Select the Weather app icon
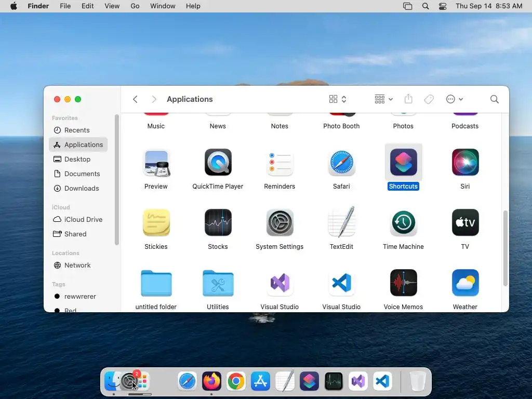 [465, 283]
